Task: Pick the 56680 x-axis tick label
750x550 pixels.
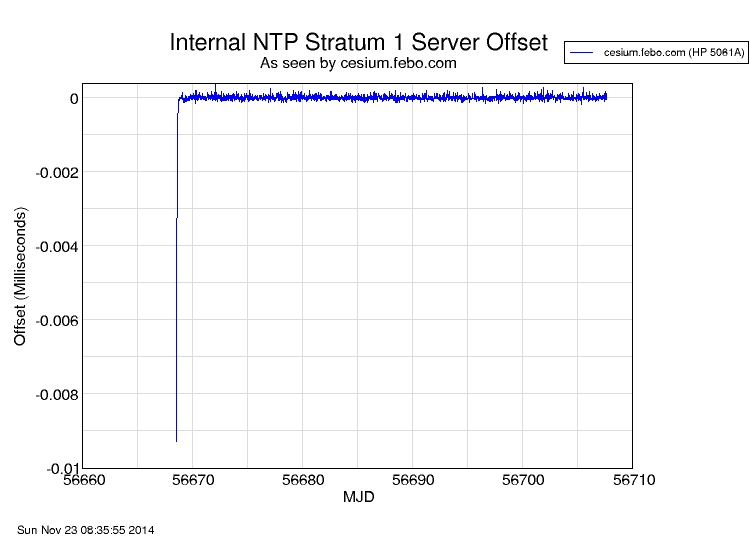Action: click(x=303, y=480)
